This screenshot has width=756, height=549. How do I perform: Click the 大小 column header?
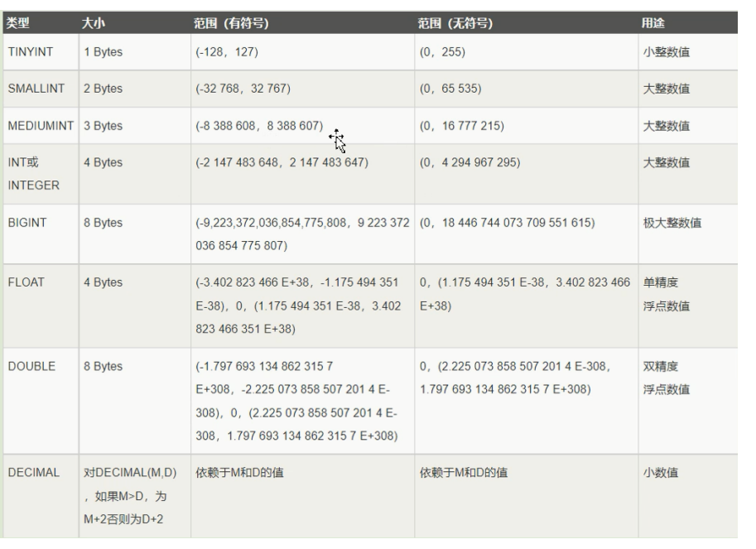[93, 23]
